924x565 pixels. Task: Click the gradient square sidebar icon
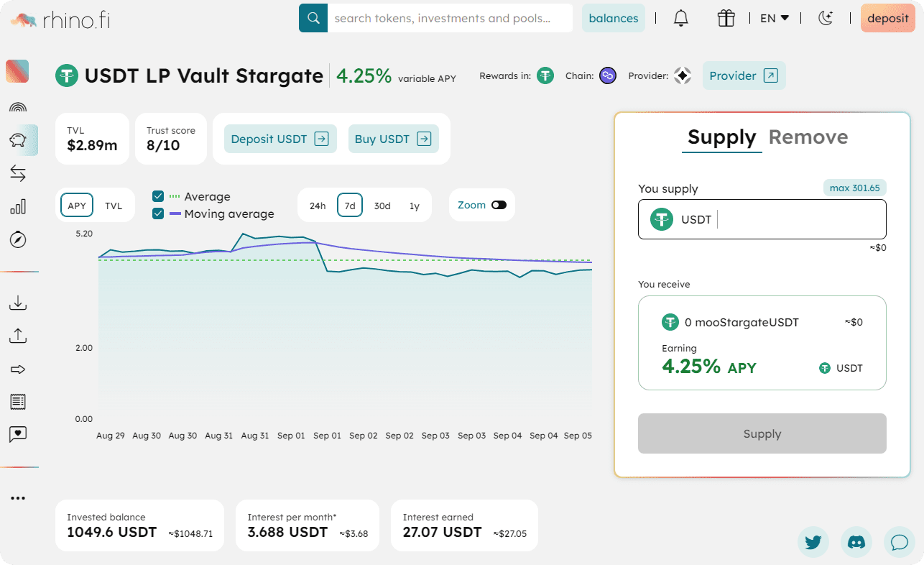click(17, 71)
